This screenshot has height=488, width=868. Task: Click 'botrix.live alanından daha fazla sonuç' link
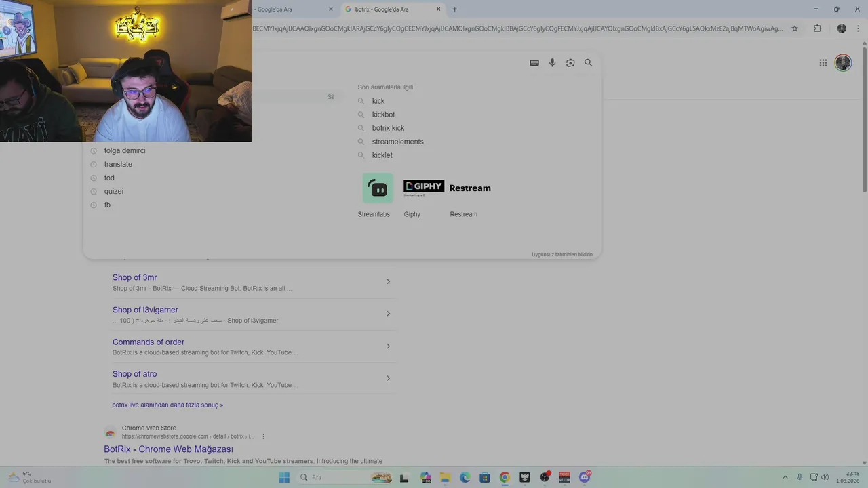[167, 405]
